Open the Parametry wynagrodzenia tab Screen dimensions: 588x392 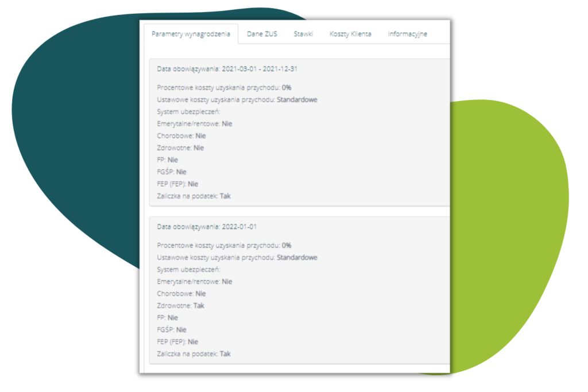pos(190,34)
